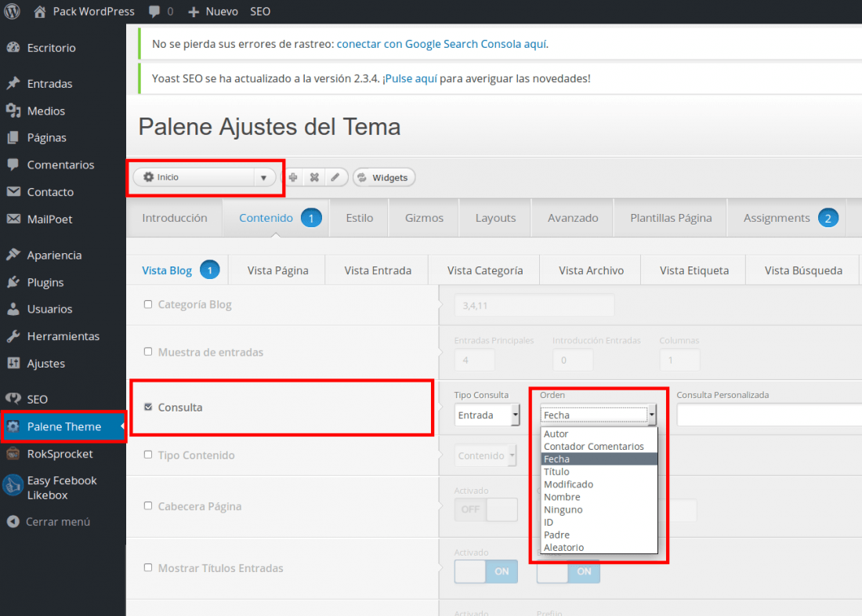The height and width of the screenshot is (616, 862).
Task: Select Autor in Orden list
Action: tap(599, 434)
